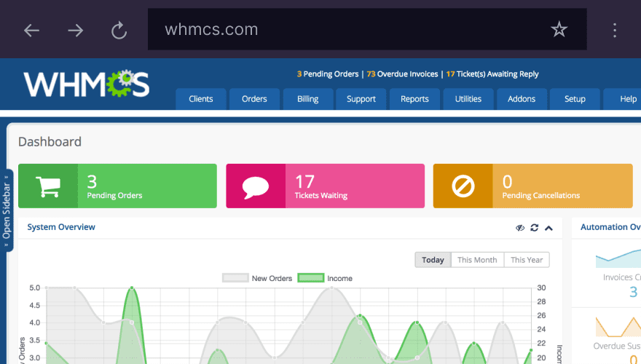Go forward using the browser forward arrow
The height and width of the screenshot is (364, 641).
coord(75,31)
